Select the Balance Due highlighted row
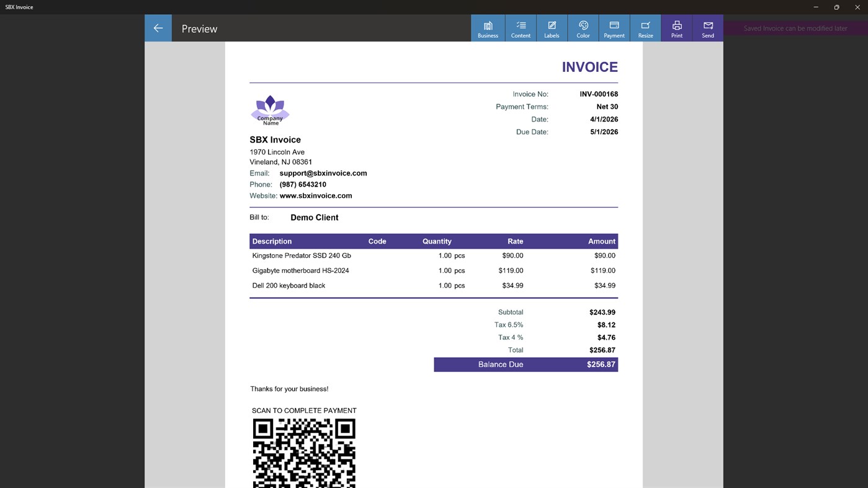This screenshot has width=868, height=488. [x=525, y=364]
